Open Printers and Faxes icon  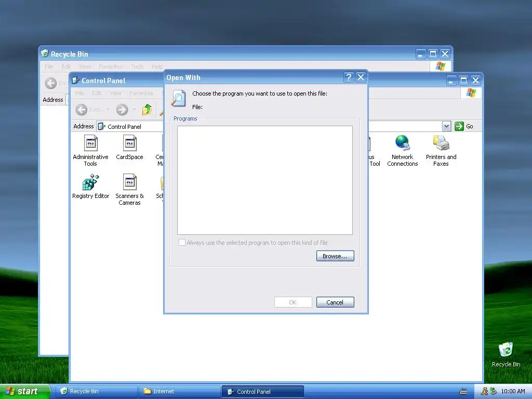(441, 150)
